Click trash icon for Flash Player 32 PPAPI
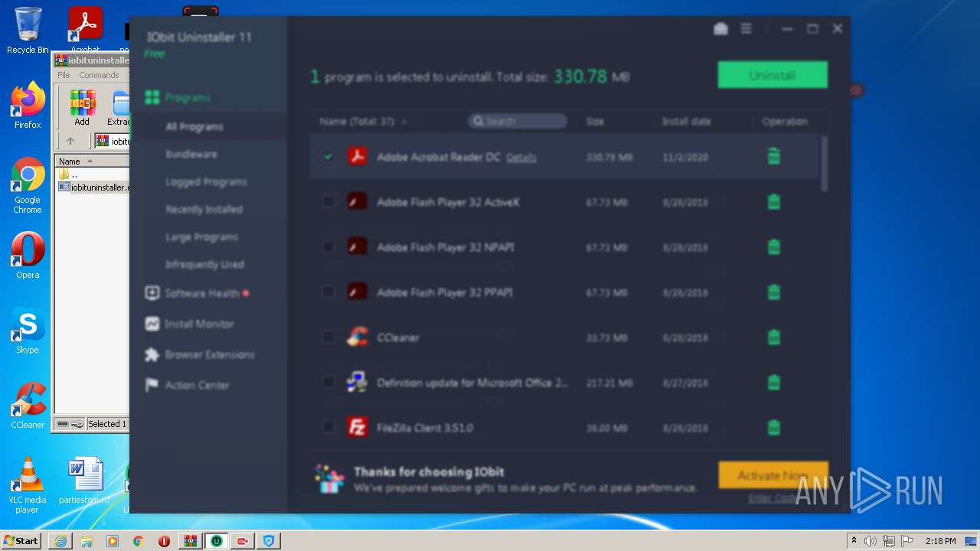 [773, 292]
